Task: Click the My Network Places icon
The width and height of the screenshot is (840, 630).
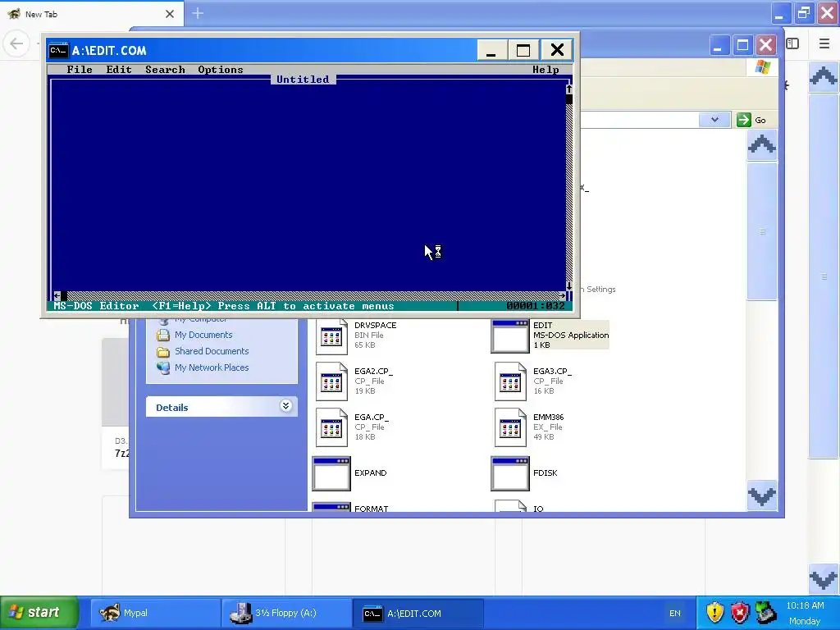Action: click(163, 368)
